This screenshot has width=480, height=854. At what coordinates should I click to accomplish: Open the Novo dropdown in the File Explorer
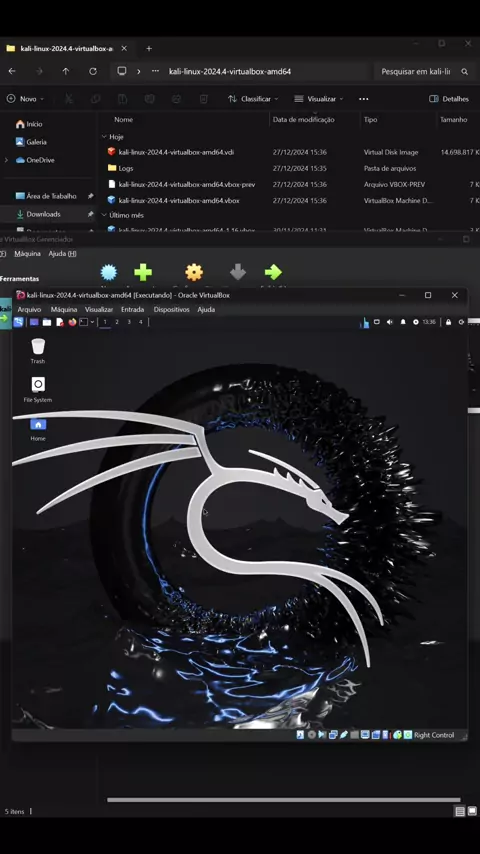coord(25,99)
